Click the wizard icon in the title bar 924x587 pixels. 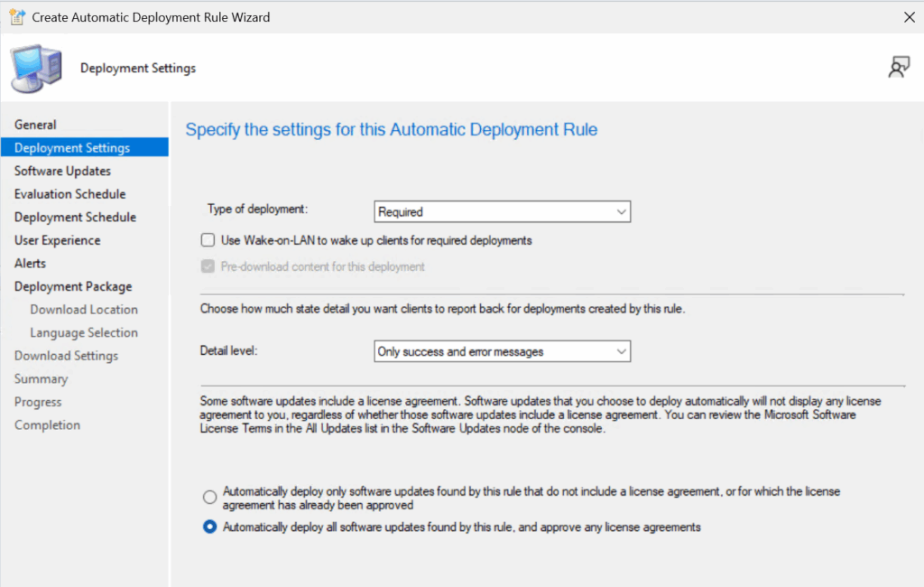coord(16,17)
